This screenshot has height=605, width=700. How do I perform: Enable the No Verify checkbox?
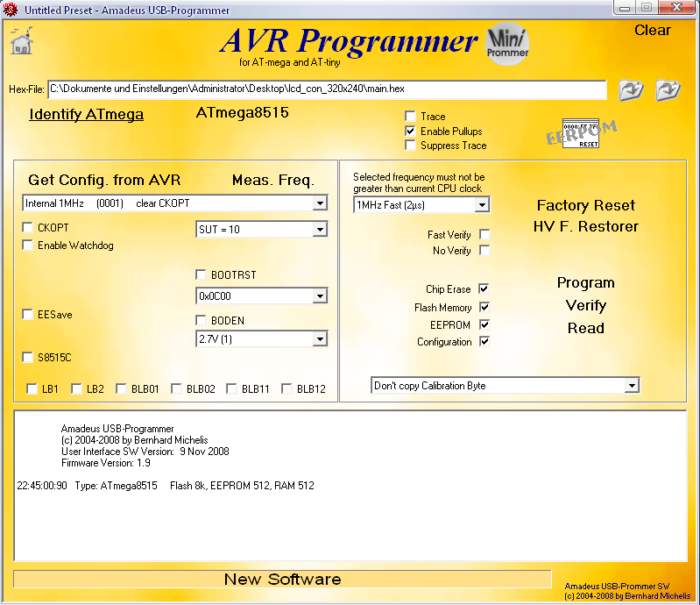[484, 250]
